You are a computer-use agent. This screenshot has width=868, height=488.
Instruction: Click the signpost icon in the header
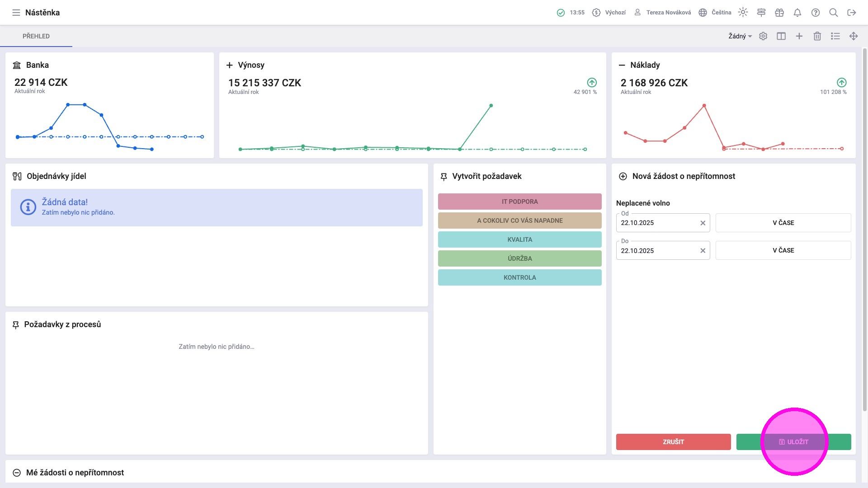pos(761,13)
